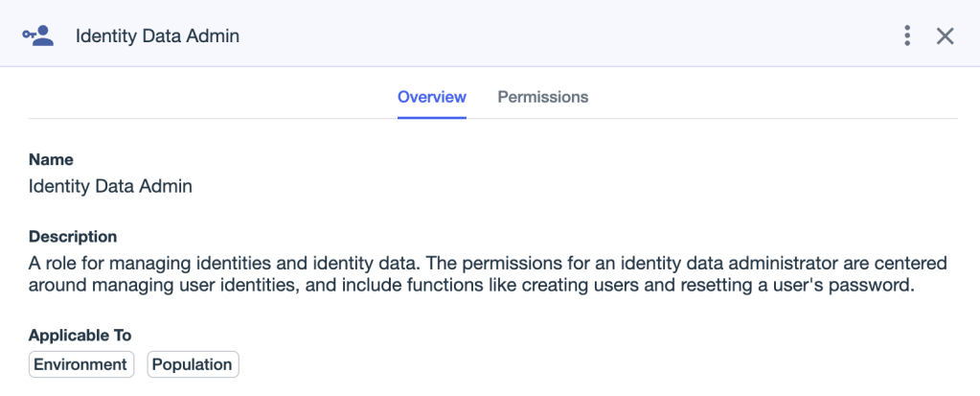980x396 pixels.
Task: Click the divider line right of Permissions tab
Action: [x=766, y=118]
